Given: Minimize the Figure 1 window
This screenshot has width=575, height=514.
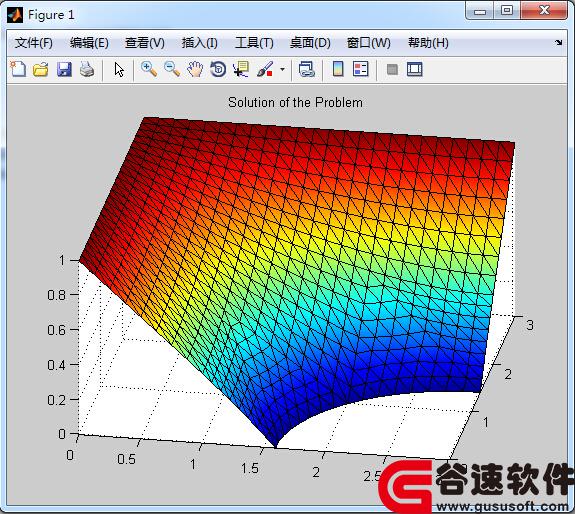Looking at the screenshot, I should [480, 11].
